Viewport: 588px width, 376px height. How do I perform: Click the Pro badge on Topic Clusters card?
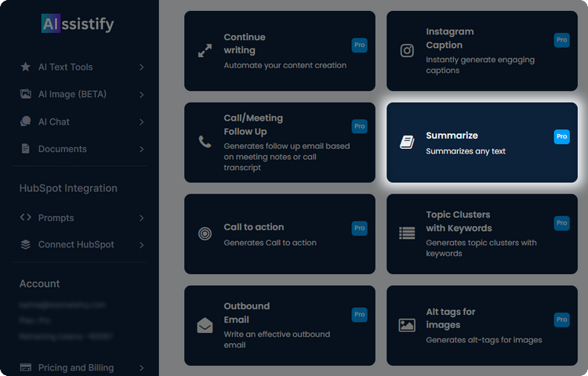click(561, 223)
